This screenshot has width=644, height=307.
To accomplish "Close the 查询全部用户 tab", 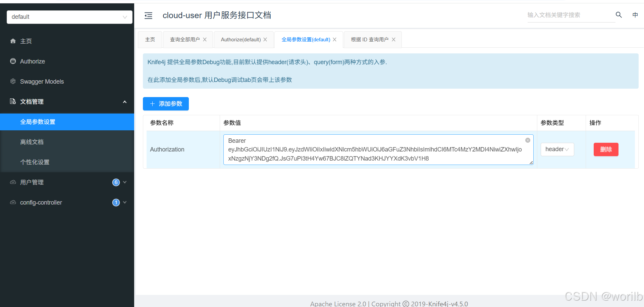I will pyautogui.click(x=205, y=40).
